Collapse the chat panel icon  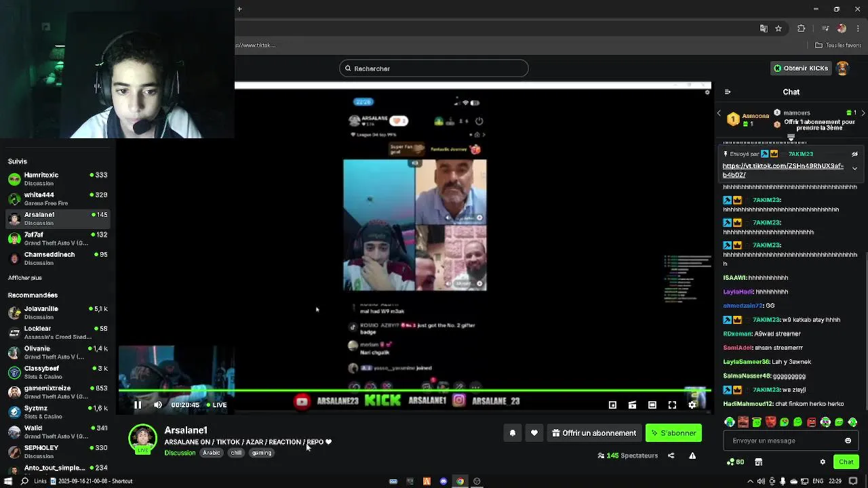click(728, 92)
